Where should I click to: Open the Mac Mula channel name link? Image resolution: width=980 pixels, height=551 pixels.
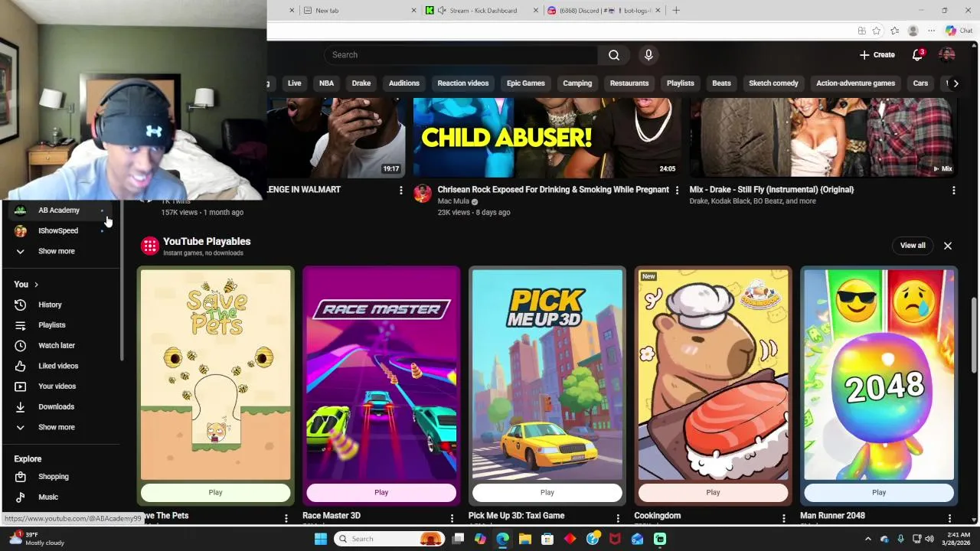(453, 201)
